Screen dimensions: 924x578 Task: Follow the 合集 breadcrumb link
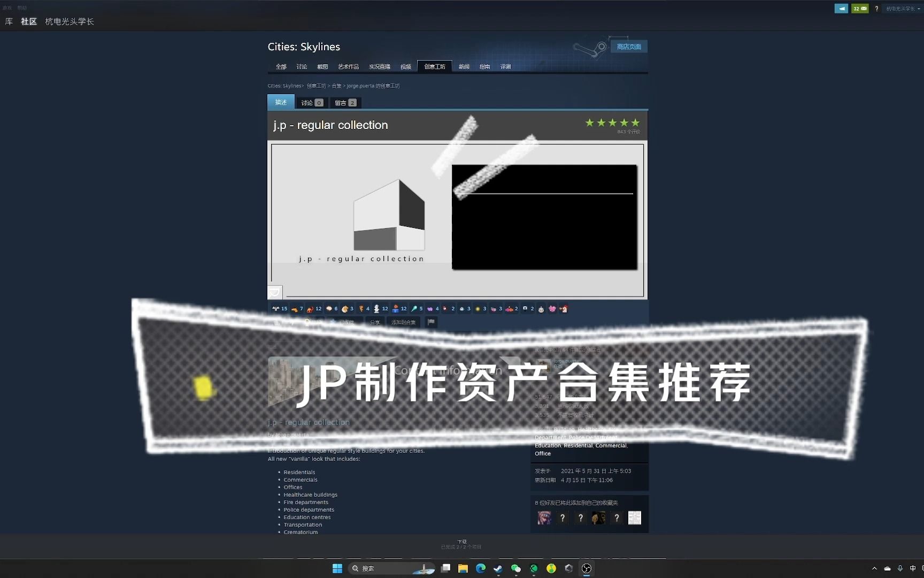[336, 86]
